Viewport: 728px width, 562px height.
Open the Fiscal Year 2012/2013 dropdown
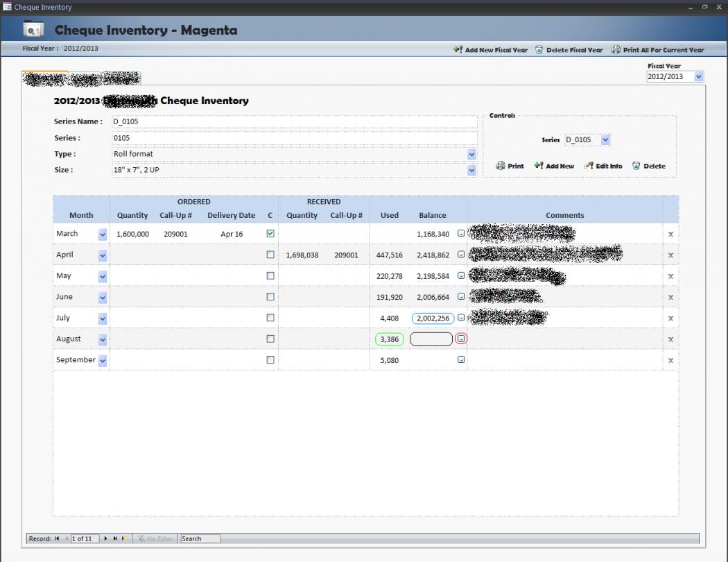pyautogui.click(x=699, y=76)
